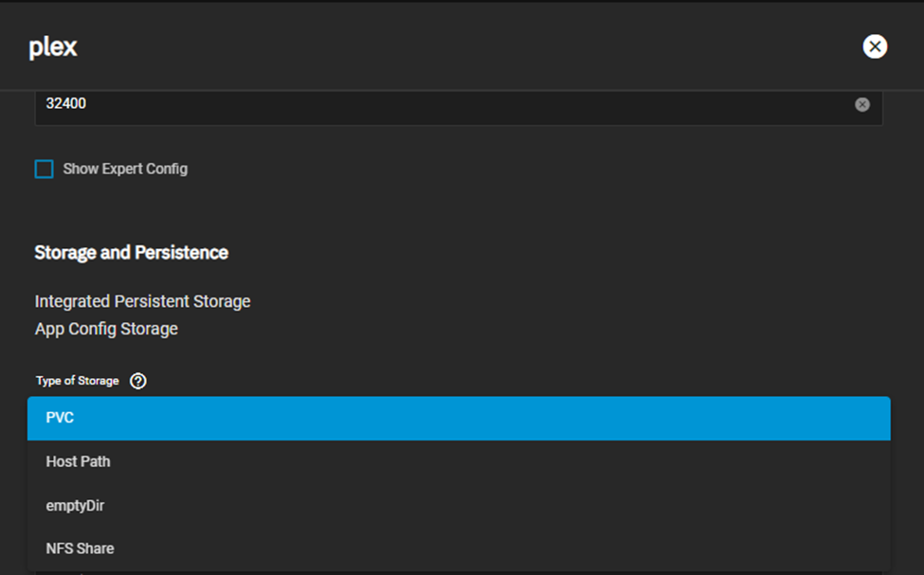Image resolution: width=924 pixels, height=575 pixels.
Task: Click Integrated Persistent Storage text
Action: (x=142, y=301)
